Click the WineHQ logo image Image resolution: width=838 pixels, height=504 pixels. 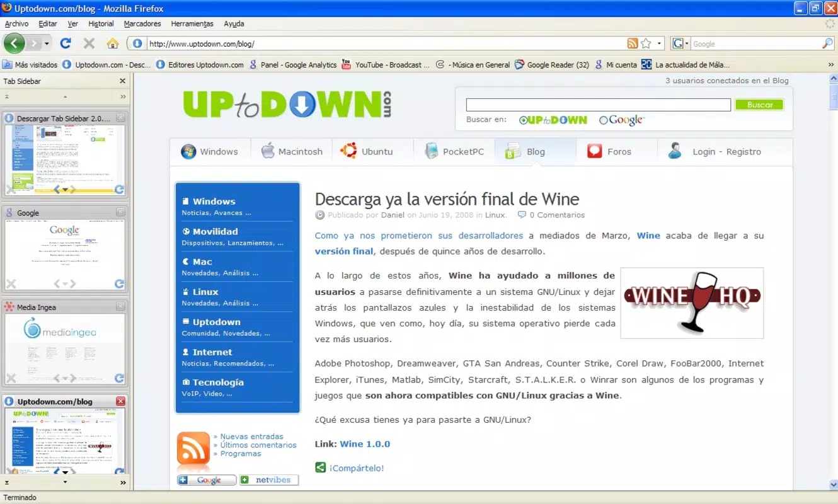pos(692,303)
